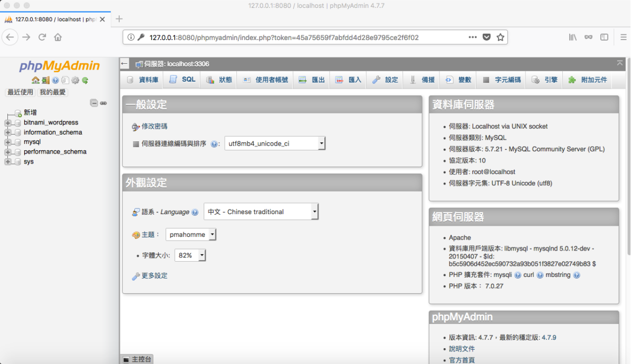Open a new browser tab with plus
Screen dimensions: 633x364
pos(119,19)
